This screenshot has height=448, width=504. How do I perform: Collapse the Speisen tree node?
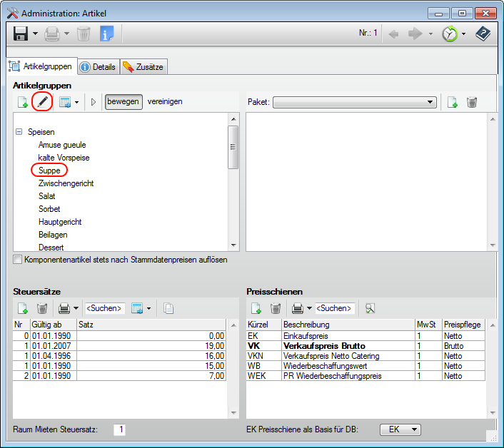point(19,132)
